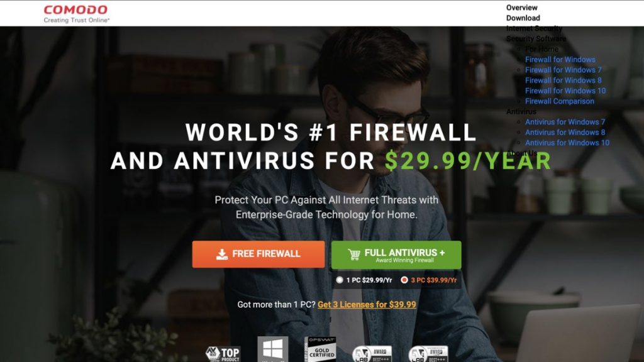
Task: Click the download icon on Free Firewall
Action: [x=222, y=254]
